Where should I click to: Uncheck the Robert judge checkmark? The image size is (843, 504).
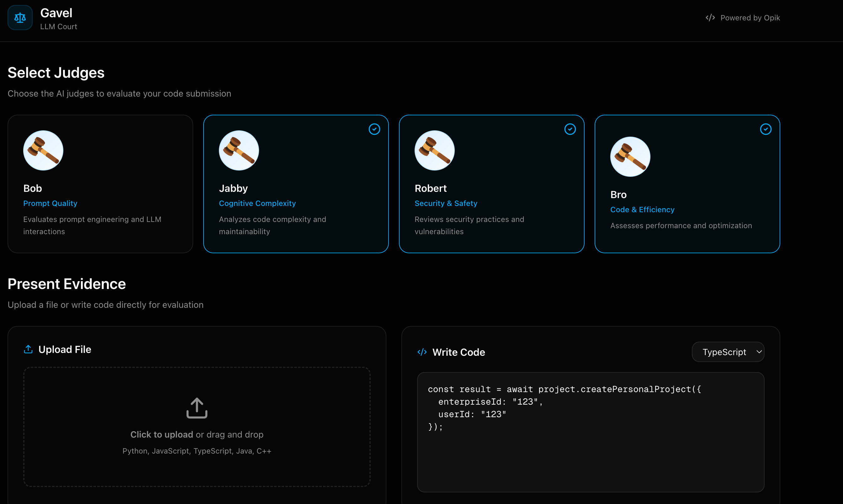570,129
